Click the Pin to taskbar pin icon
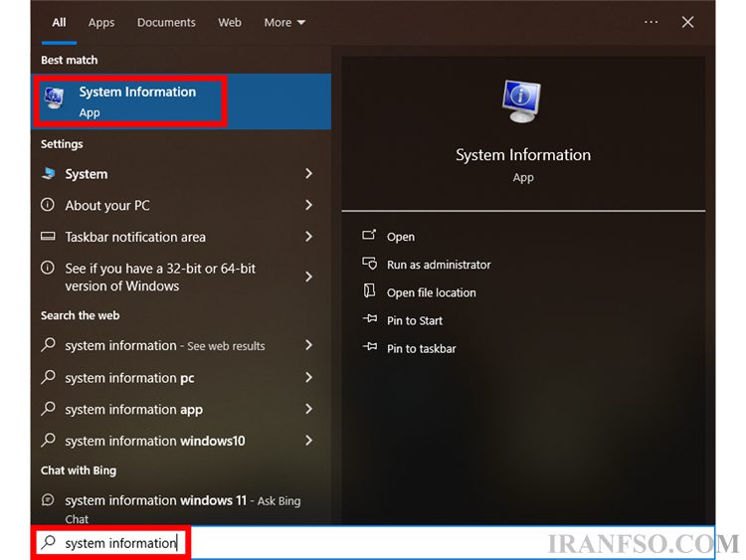Image resolution: width=746 pixels, height=560 pixels. 370,346
